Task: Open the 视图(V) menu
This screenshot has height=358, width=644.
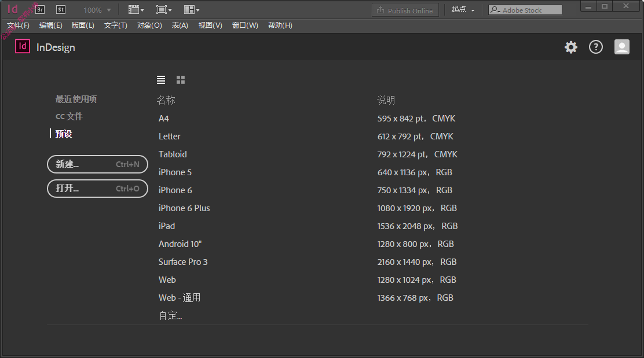Action: pyautogui.click(x=210, y=25)
